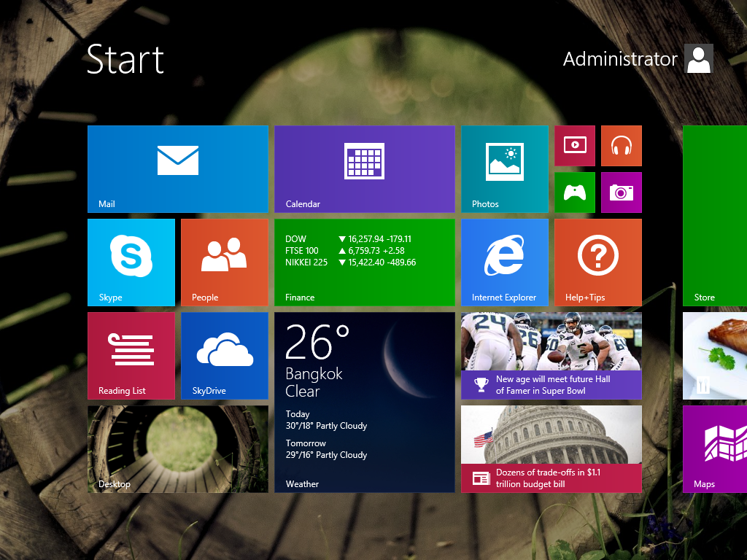Launch the Photos app tile
Viewport: 747px width, 560px height.
pyautogui.click(x=505, y=169)
